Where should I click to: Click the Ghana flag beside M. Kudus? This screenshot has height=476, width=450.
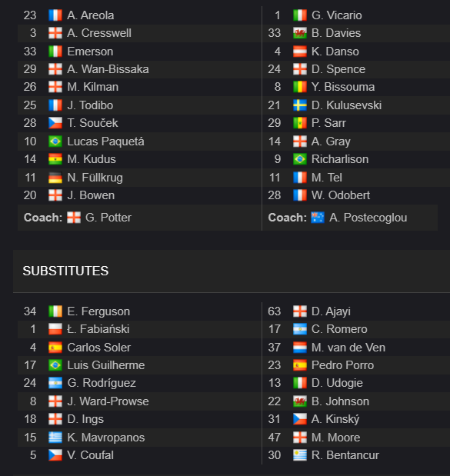(55, 159)
